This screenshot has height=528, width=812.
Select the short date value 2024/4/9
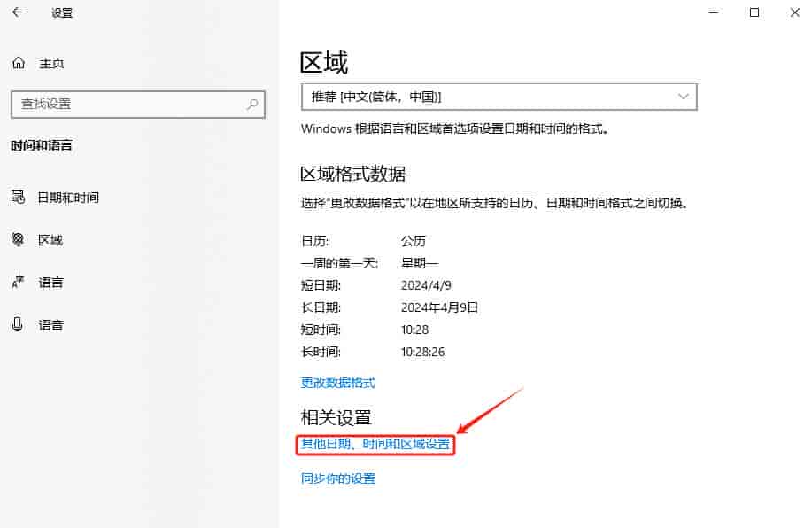click(426, 285)
